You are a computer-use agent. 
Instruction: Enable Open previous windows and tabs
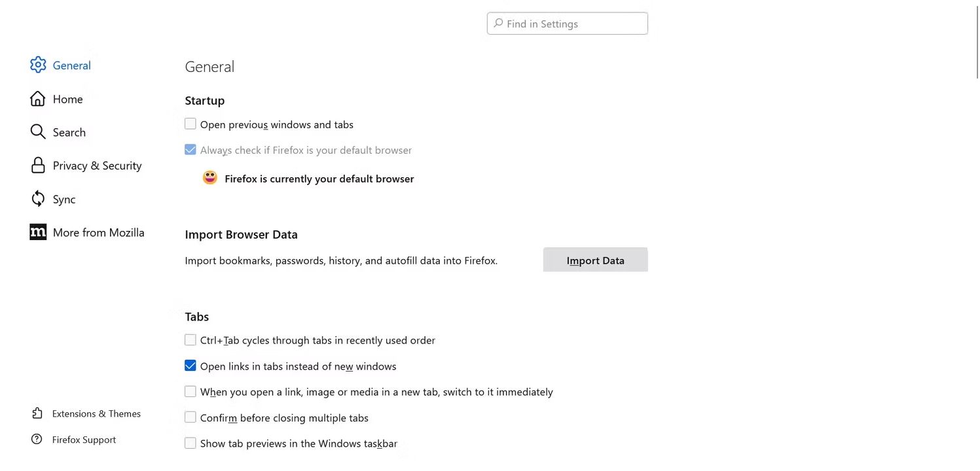click(191, 124)
